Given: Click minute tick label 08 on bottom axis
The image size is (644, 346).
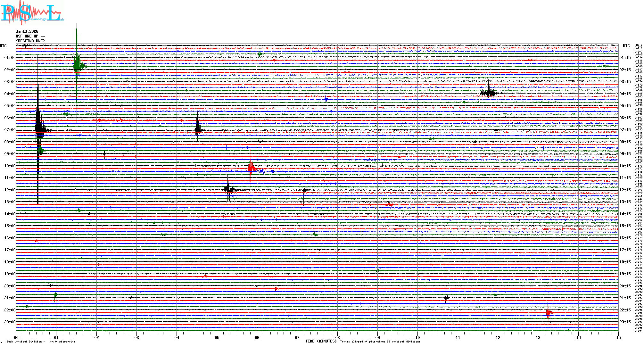Looking at the screenshot, I should 337,337.
